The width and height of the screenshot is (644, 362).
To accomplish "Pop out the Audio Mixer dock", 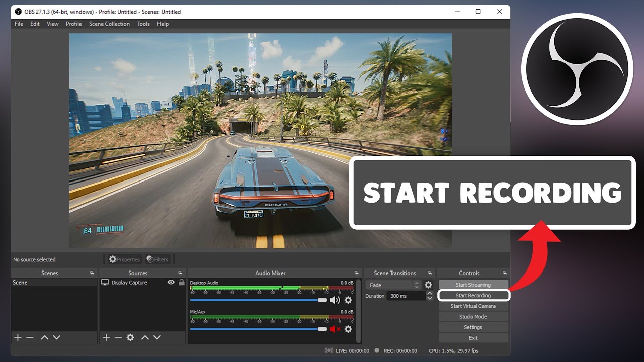I will (x=356, y=273).
